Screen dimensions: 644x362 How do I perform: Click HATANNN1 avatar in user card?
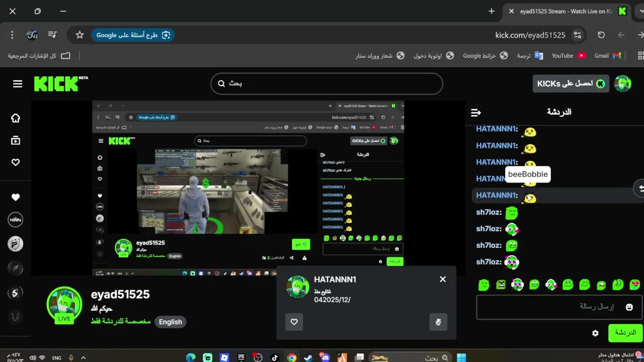(298, 287)
